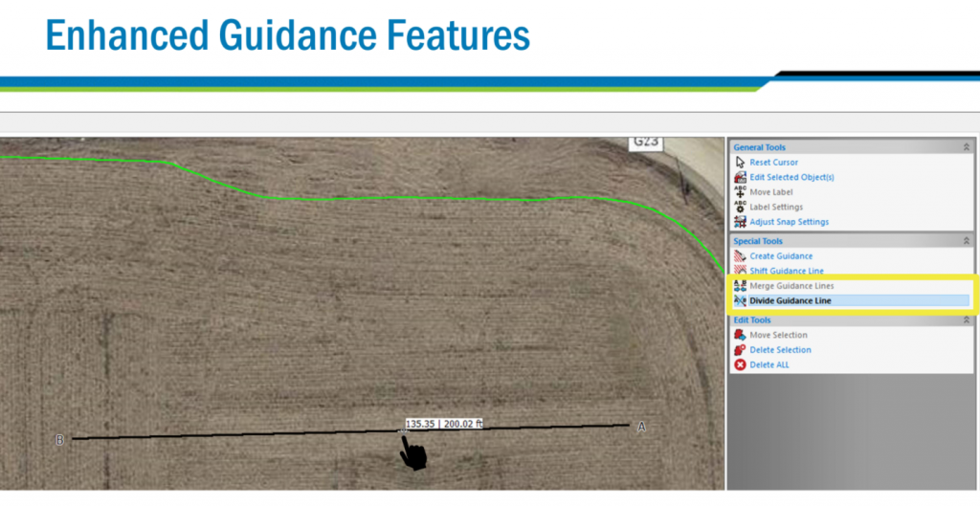The image size is (980, 506).
Task: Click the Edit Tools header text
Action: coord(752,319)
